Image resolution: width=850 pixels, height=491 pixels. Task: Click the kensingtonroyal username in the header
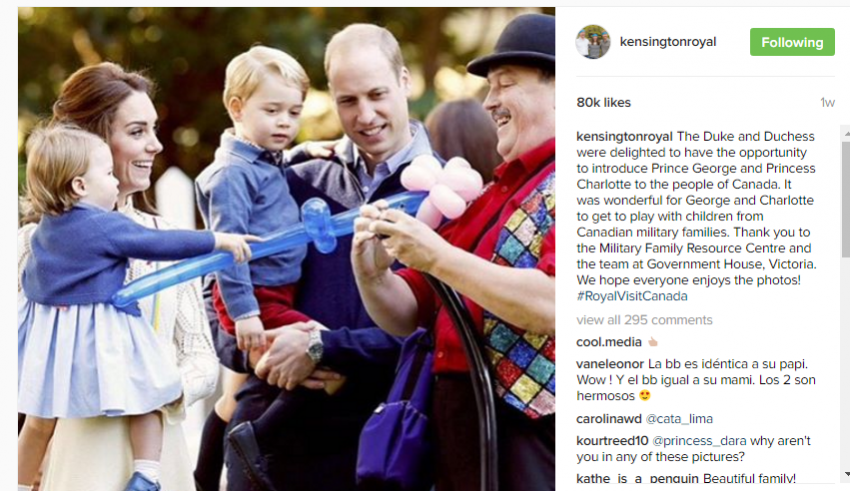(668, 42)
